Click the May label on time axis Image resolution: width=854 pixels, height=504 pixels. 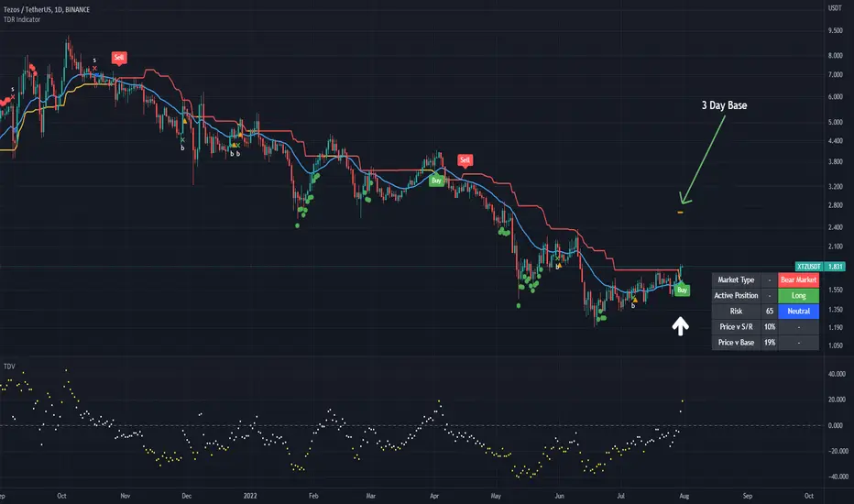pos(496,496)
